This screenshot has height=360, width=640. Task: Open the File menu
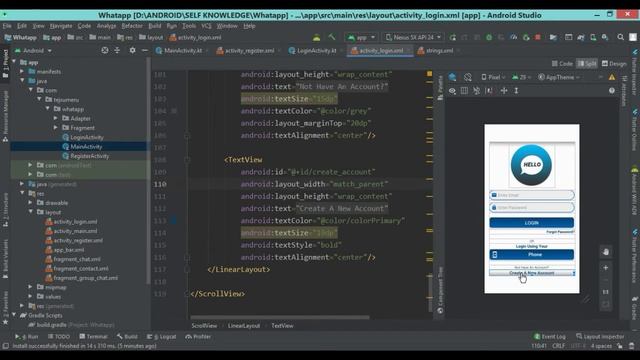(x=7, y=26)
